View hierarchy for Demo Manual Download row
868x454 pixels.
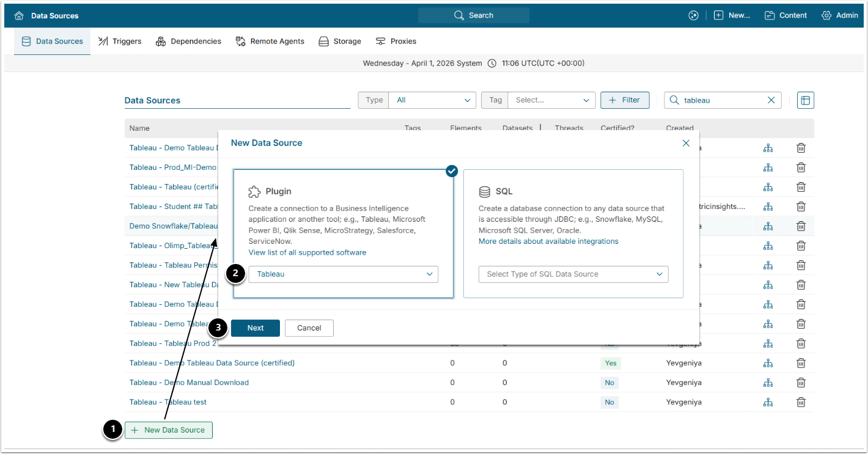[768, 383]
